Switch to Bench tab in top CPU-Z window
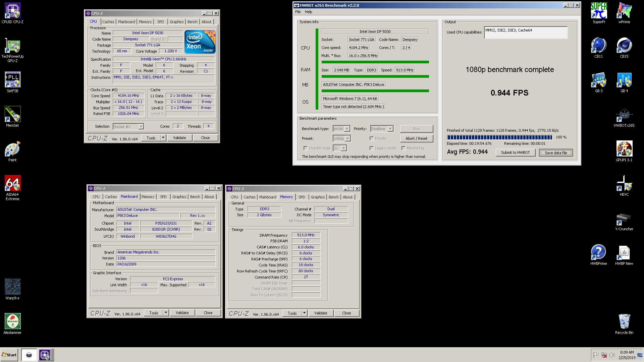 192,22
